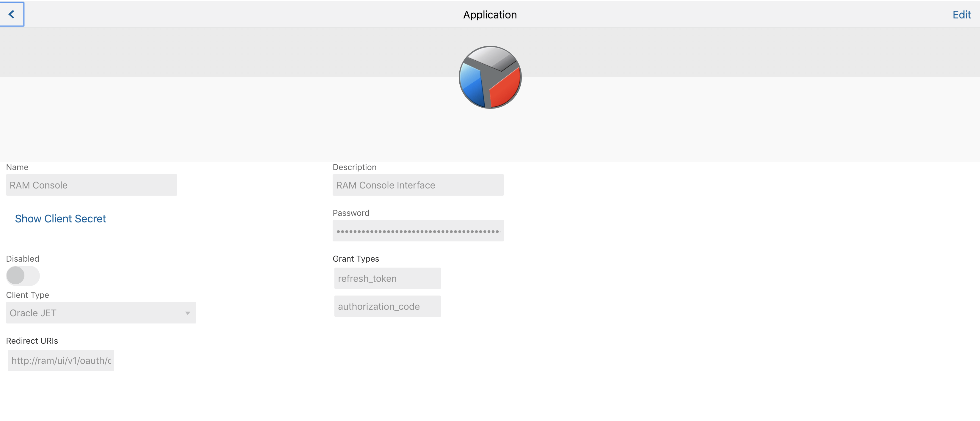Click the Description label

tap(354, 167)
